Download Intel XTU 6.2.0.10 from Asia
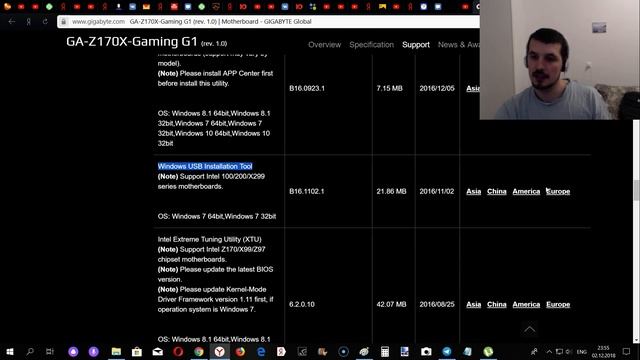This screenshot has height=360, width=640. pos(473,304)
